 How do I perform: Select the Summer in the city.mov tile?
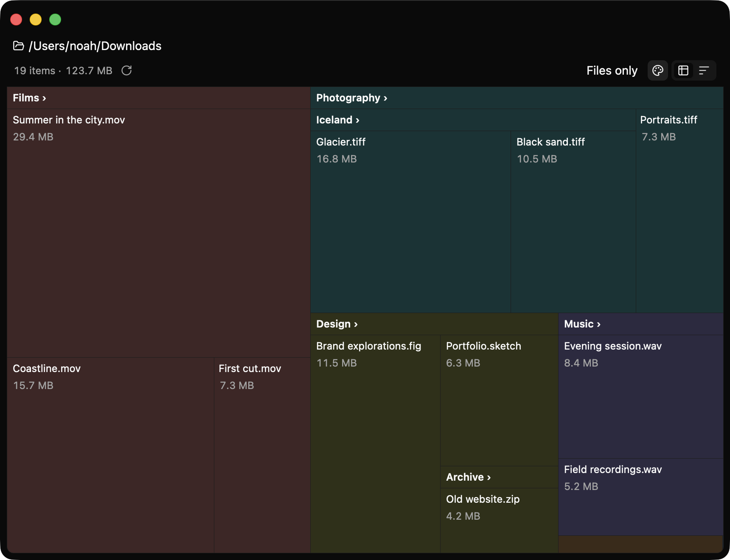pyautogui.click(x=159, y=233)
